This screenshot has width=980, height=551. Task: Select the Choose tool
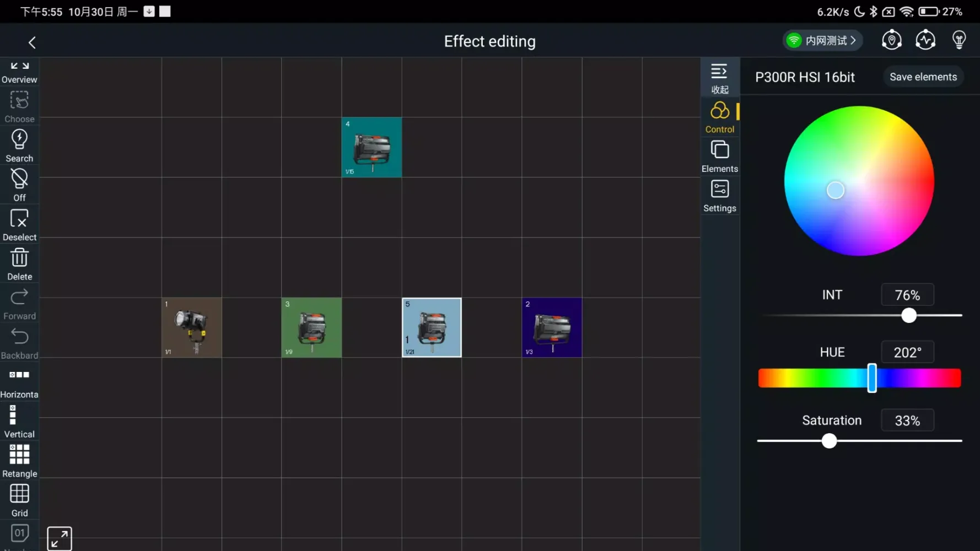tap(19, 107)
